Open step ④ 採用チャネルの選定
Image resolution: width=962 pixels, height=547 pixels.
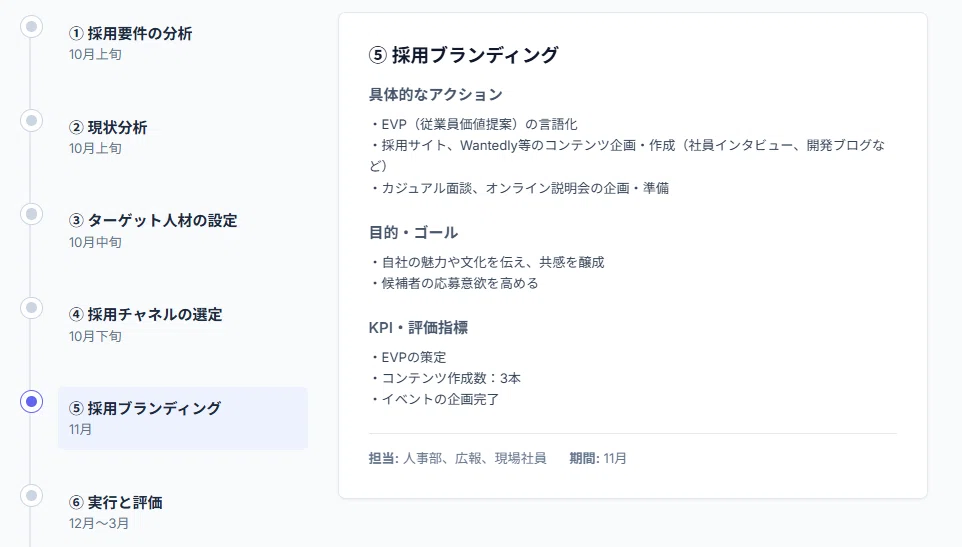[183, 324]
